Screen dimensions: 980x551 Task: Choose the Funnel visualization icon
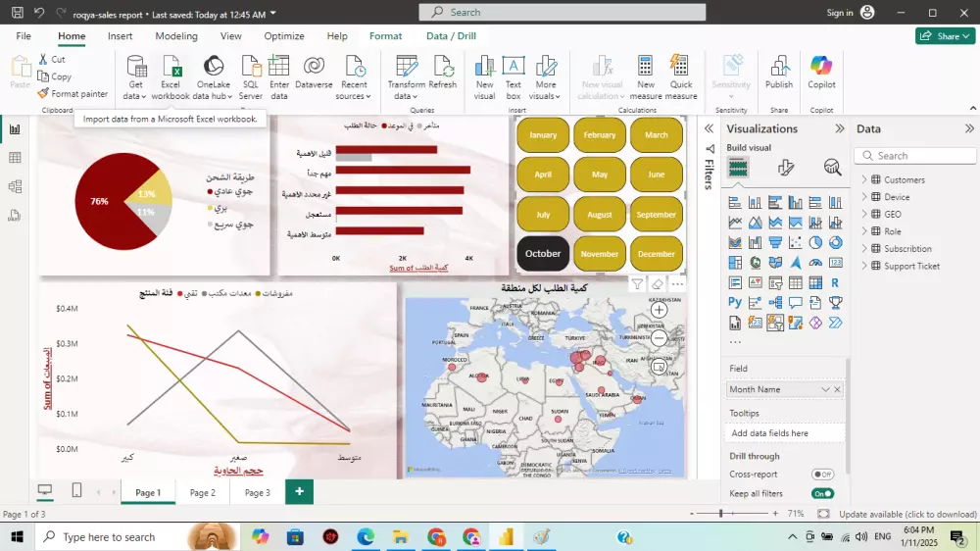coord(775,243)
